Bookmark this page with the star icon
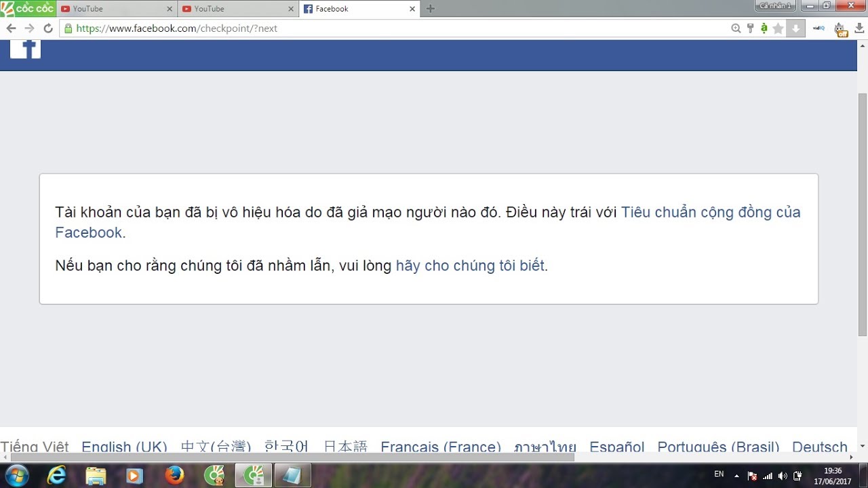The width and height of the screenshot is (868, 488). point(778,28)
